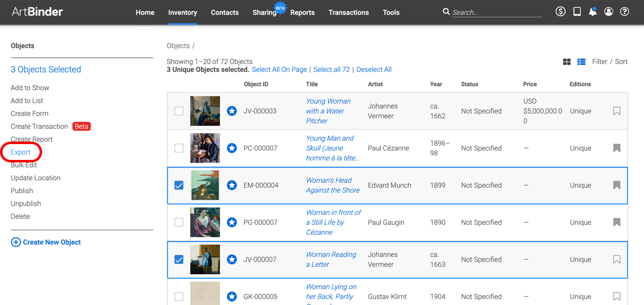
Task: Toggle bookmark on the Paul Gaugin row
Action: tap(617, 222)
